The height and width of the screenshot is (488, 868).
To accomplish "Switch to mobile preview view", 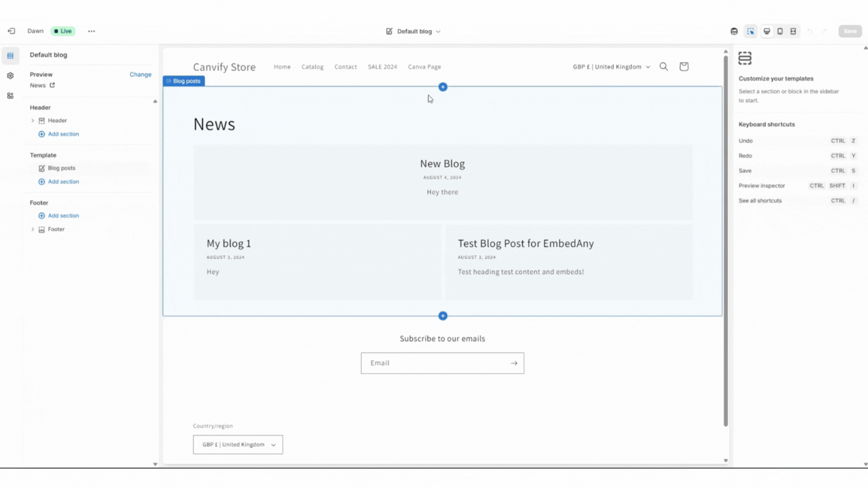I will (780, 31).
